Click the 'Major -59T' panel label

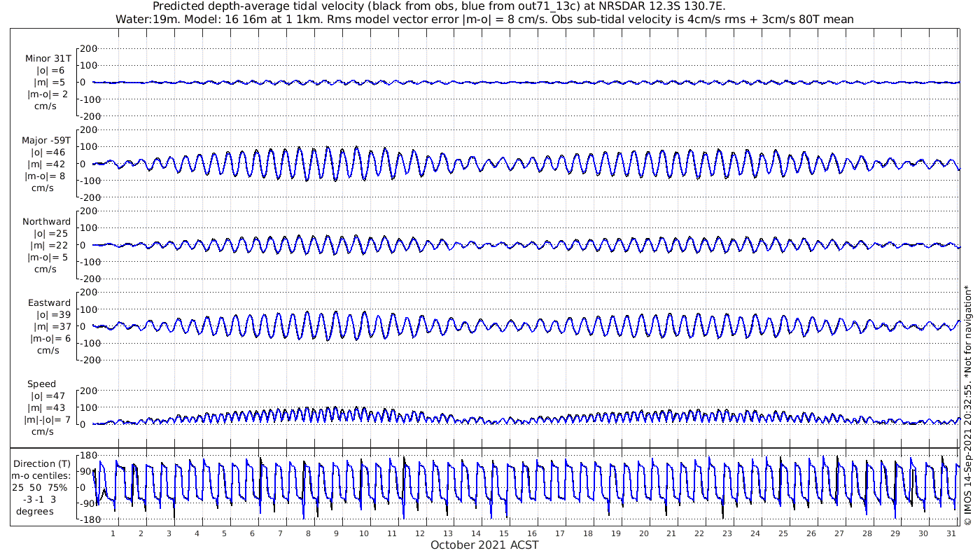coord(46,140)
